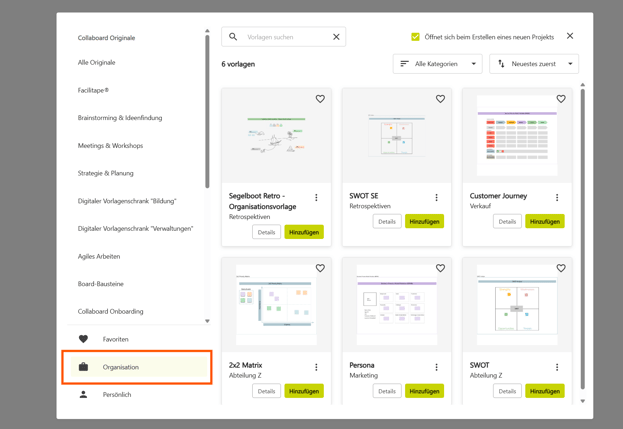Favorite the Customer Journey template
The height and width of the screenshot is (429, 623).
[x=561, y=99]
